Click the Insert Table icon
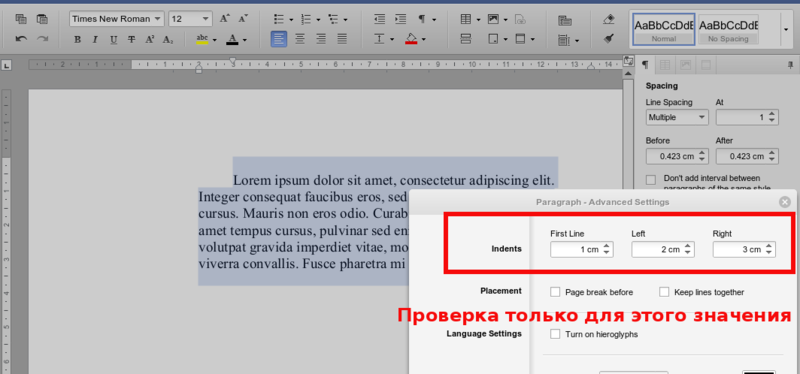 pos(466,19)
